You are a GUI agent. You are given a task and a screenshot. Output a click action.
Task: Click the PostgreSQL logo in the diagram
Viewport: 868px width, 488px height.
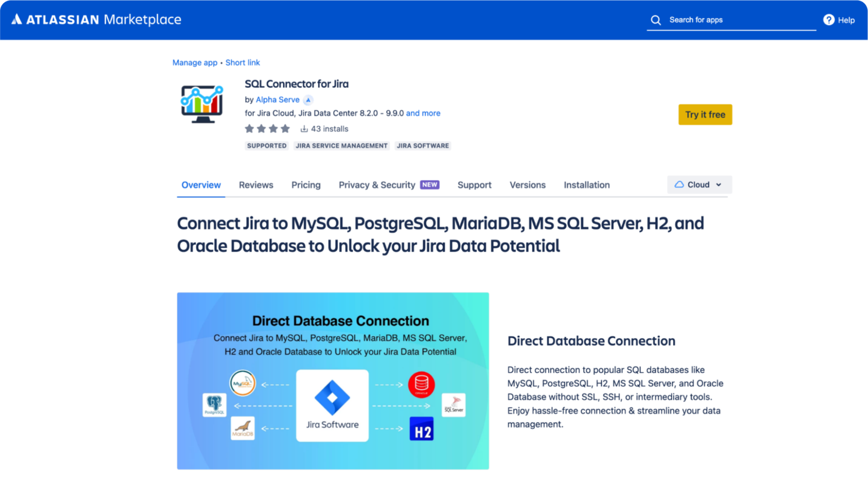point(214,405)
